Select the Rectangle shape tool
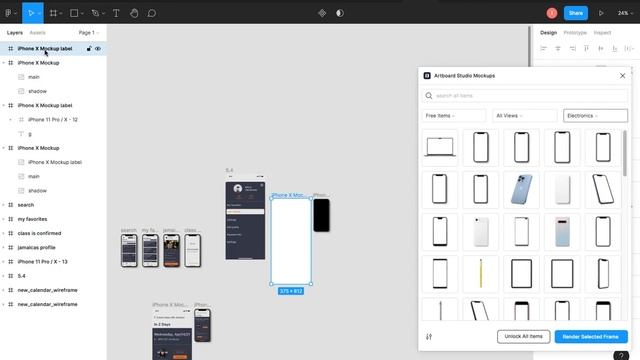The height and width of the screenshot is (360, 640). click(74, 13)
